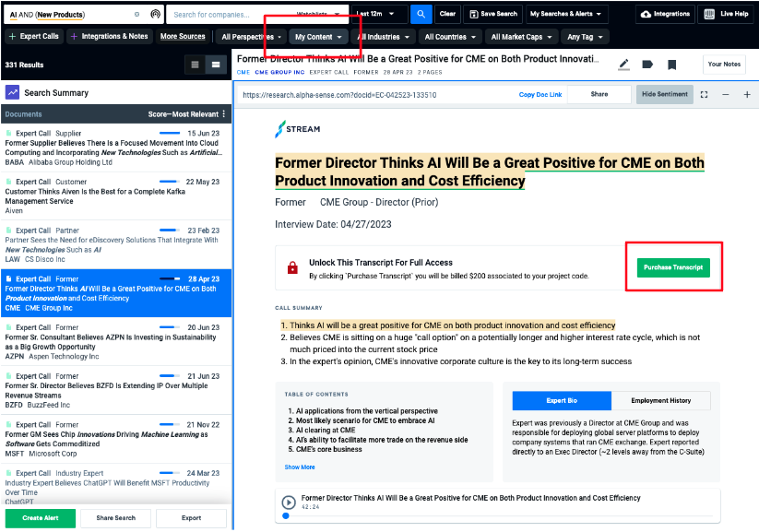The width and height of the screenshot is (759, 532).
Task: Click the Clear button
Action: (x=447, y=14)
